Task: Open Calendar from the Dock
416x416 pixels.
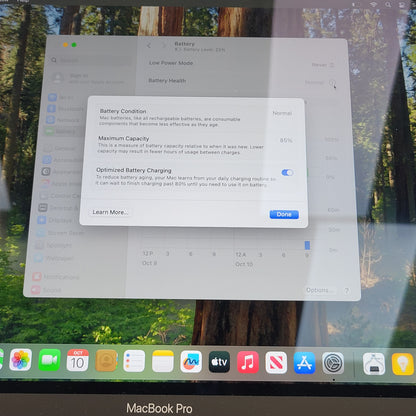Action: coord(78,360)
